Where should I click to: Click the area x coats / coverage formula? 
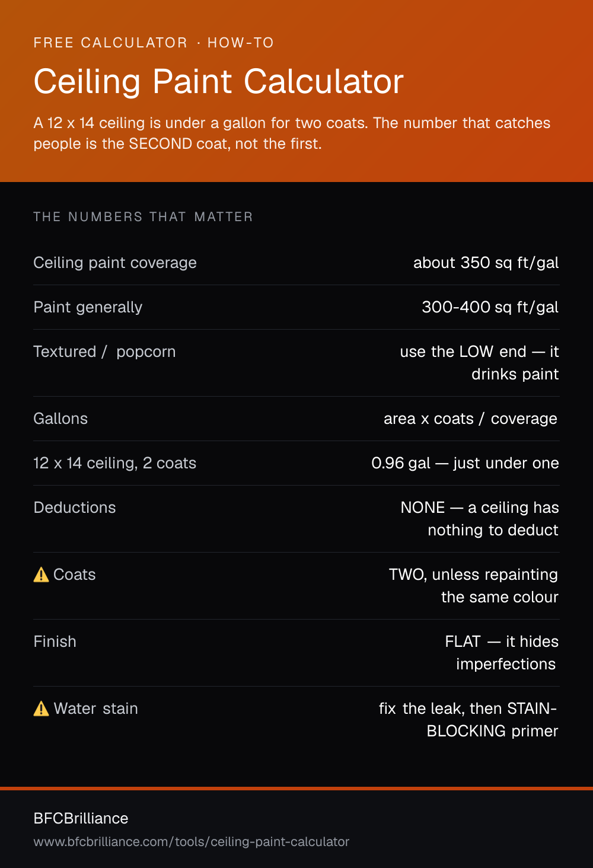[x=471, y=419]
